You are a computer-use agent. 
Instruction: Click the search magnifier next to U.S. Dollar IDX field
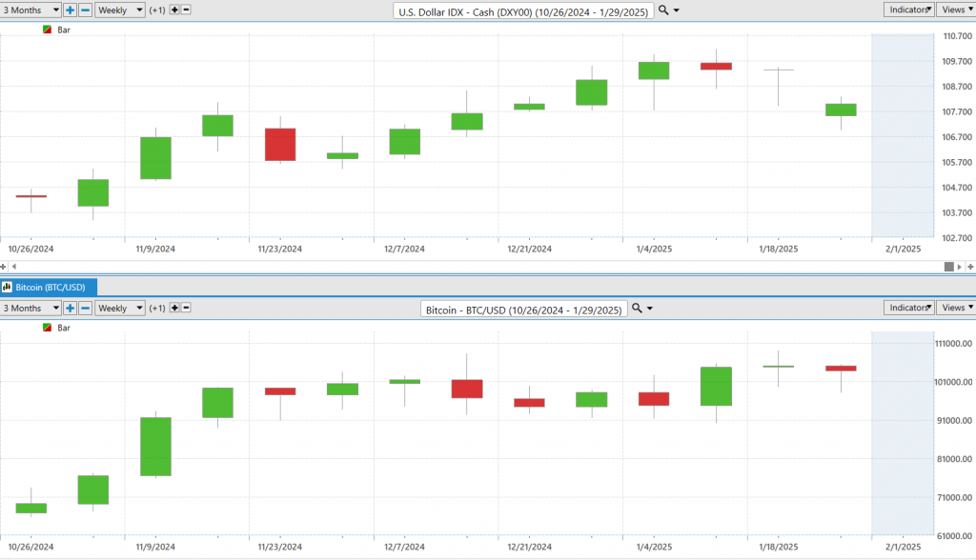pos(663,10)
